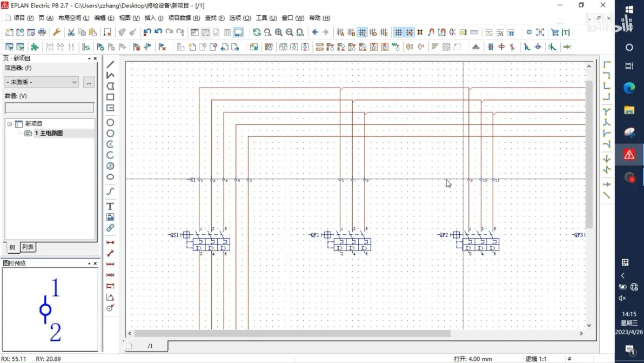This screenshot has height=363, width=644.
Task: Click the 数值 (V) input field
Action: [x=49, y=107]
